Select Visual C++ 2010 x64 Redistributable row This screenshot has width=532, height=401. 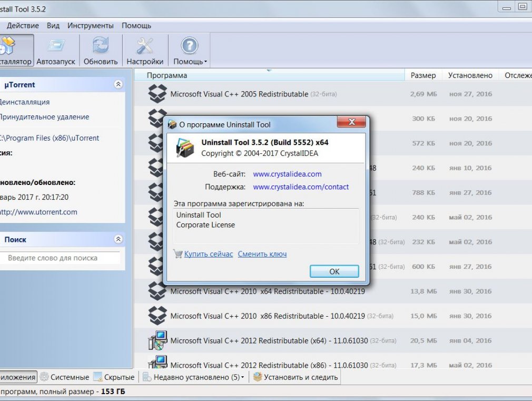point(332,291)
